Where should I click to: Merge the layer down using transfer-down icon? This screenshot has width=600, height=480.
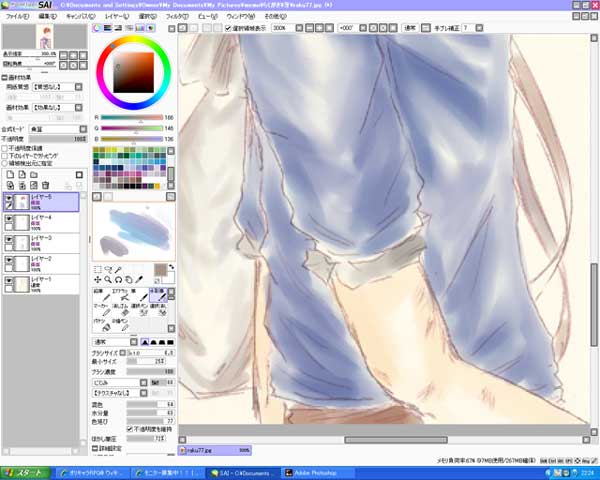coord(10,185)
